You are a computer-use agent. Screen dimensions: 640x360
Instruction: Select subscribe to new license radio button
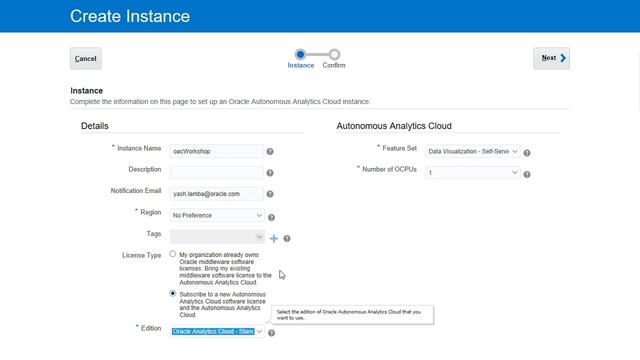pyautogui.click(x=173, y=293)
